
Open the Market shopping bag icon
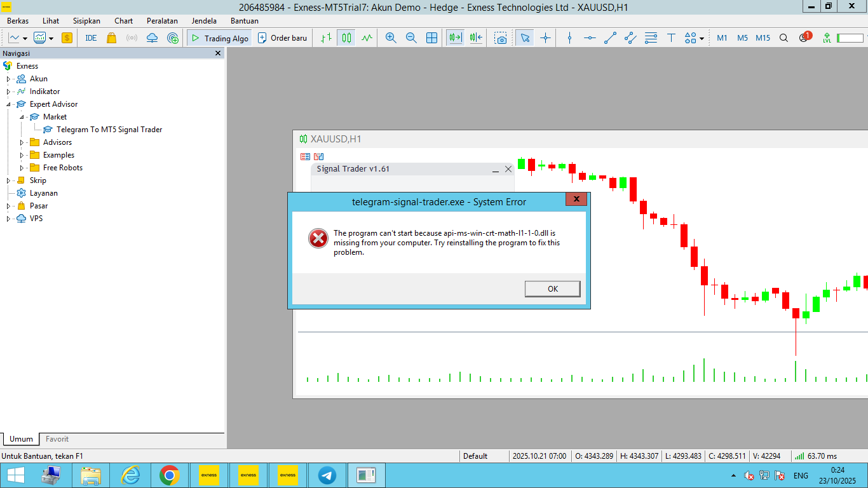(112, 38)
